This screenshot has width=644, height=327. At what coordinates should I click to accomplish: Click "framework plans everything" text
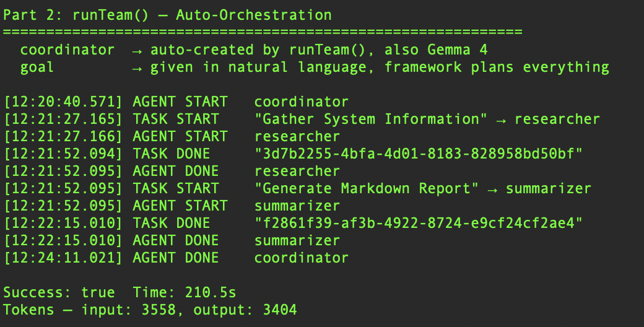pyautogui.click(x=497, y=67)
